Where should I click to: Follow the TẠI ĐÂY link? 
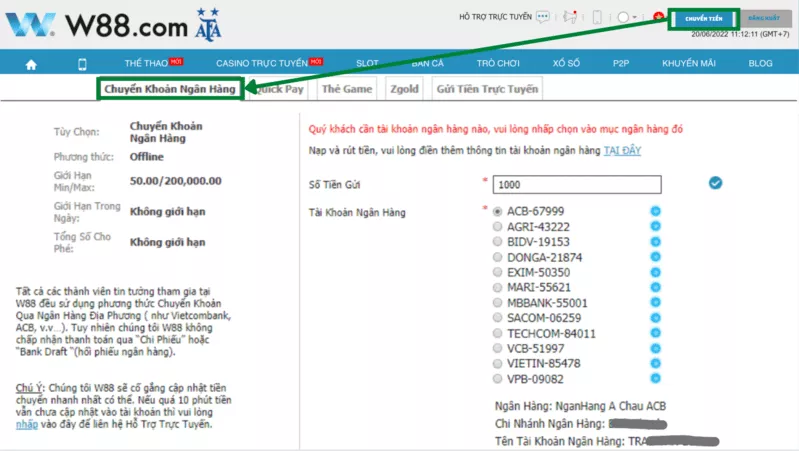(x=622, y=150)
